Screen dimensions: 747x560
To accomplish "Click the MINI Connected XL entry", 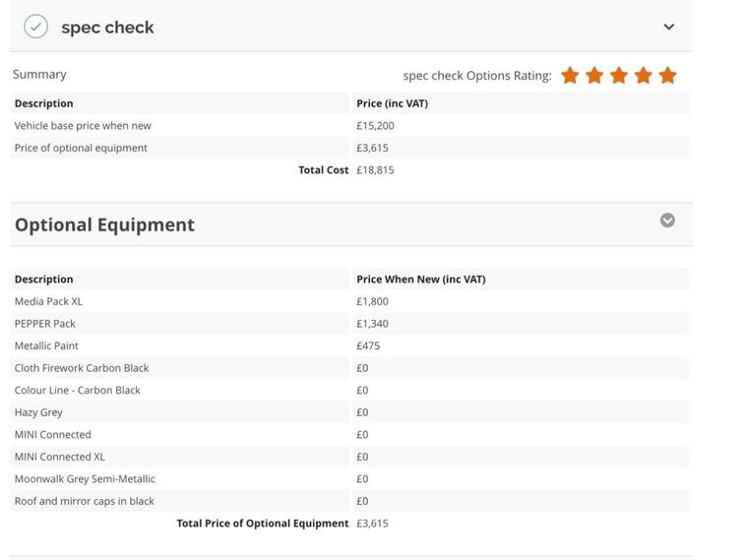I will pos(59,457).
